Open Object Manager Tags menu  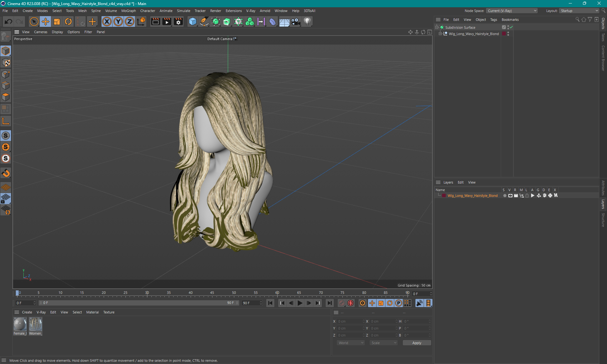point(494,20)
